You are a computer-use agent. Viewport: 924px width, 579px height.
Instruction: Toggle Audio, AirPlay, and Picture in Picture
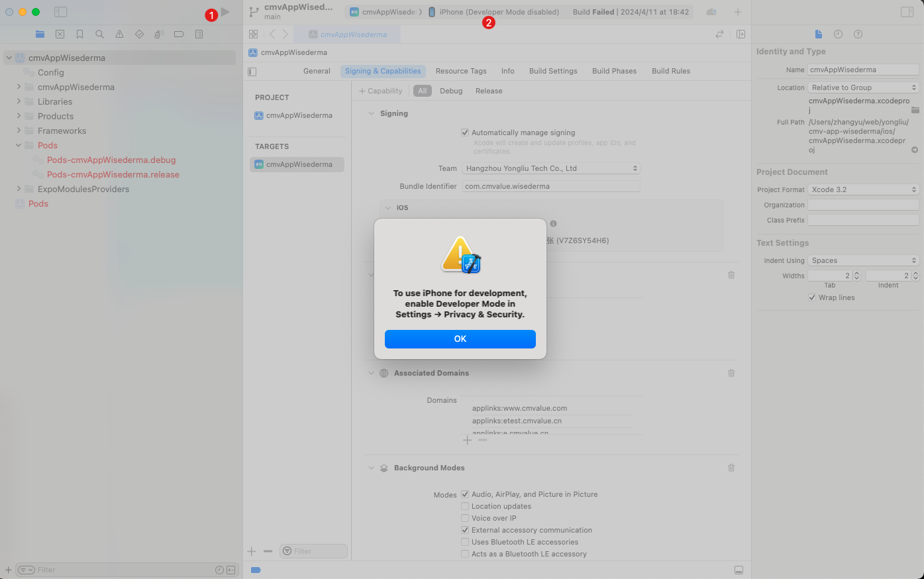coord(465,494)
